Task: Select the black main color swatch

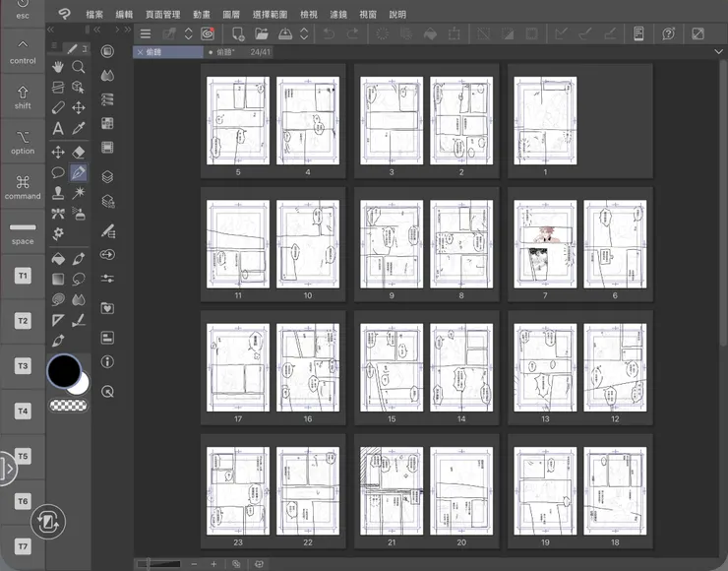Action: 64,371
